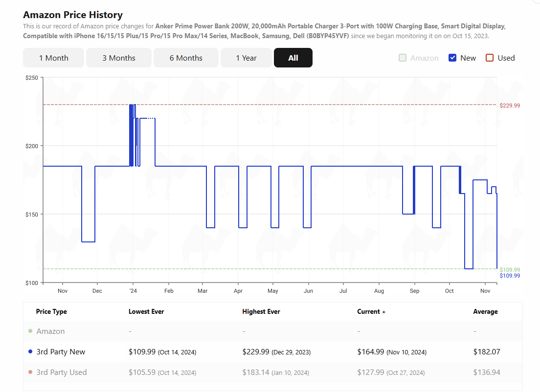This screenshot has height=392, width=540.
Task: Click the $109.99 (Oct 14, 2024) lowest price
Action: [162, 352]
